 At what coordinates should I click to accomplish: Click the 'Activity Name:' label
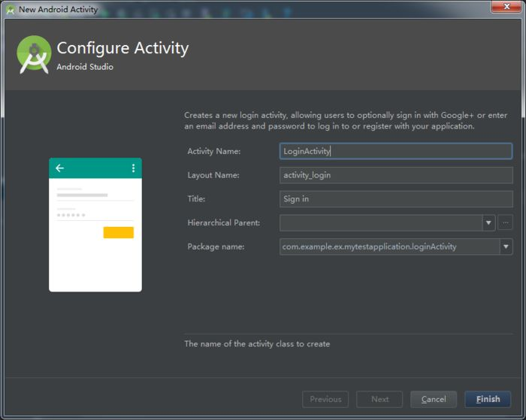214,151
